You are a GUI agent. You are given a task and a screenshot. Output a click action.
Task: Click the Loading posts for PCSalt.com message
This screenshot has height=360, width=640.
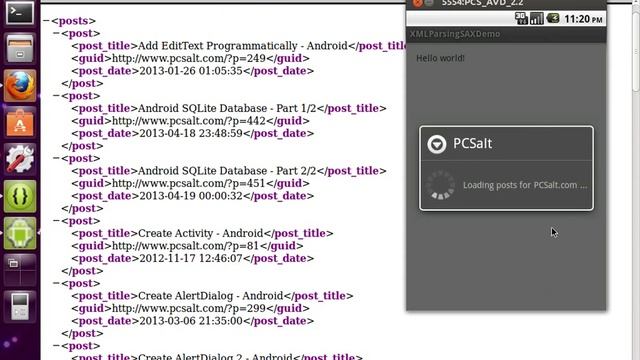[525, 185]
